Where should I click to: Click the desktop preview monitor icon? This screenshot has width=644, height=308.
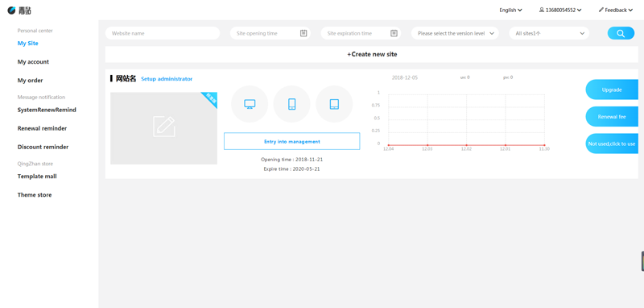[250, 104]
